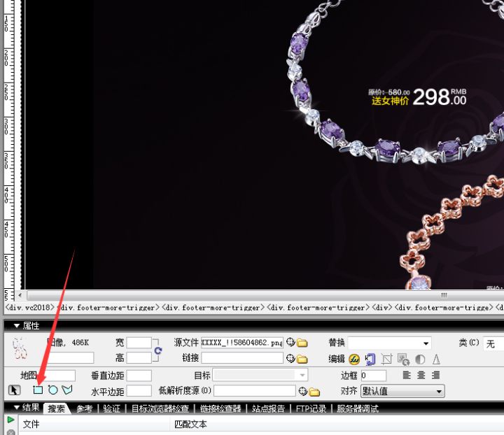Click the point-to-file icon next to 链接
504x435 pixels.
click(x=290, y=359)
